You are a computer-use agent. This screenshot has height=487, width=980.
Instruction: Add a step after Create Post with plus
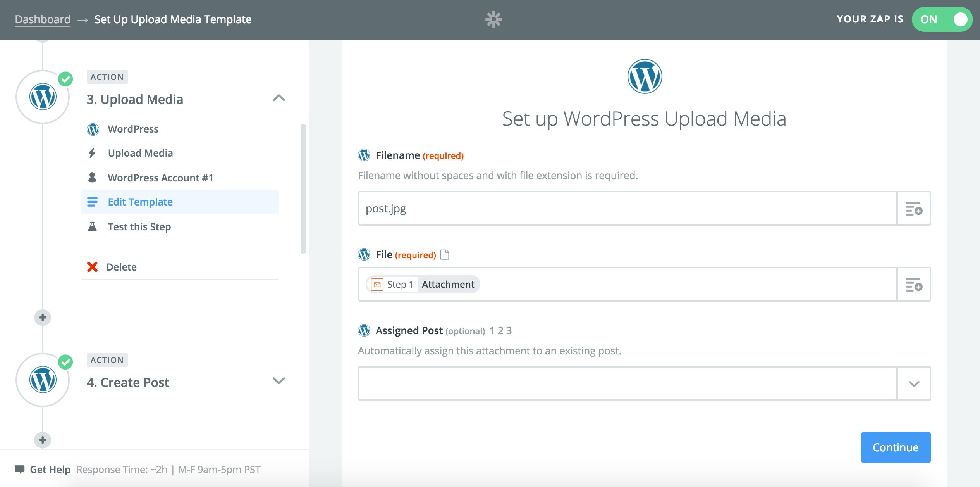coord(43,440)
